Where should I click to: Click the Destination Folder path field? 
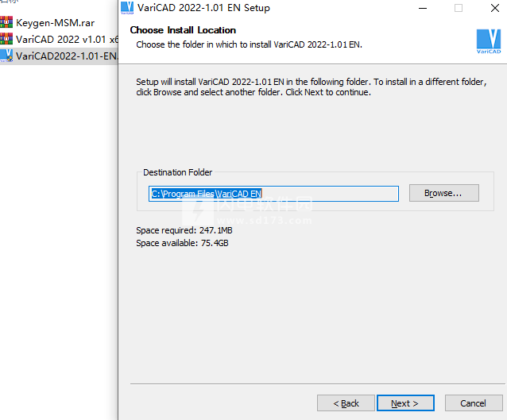[x=273, y=194]
